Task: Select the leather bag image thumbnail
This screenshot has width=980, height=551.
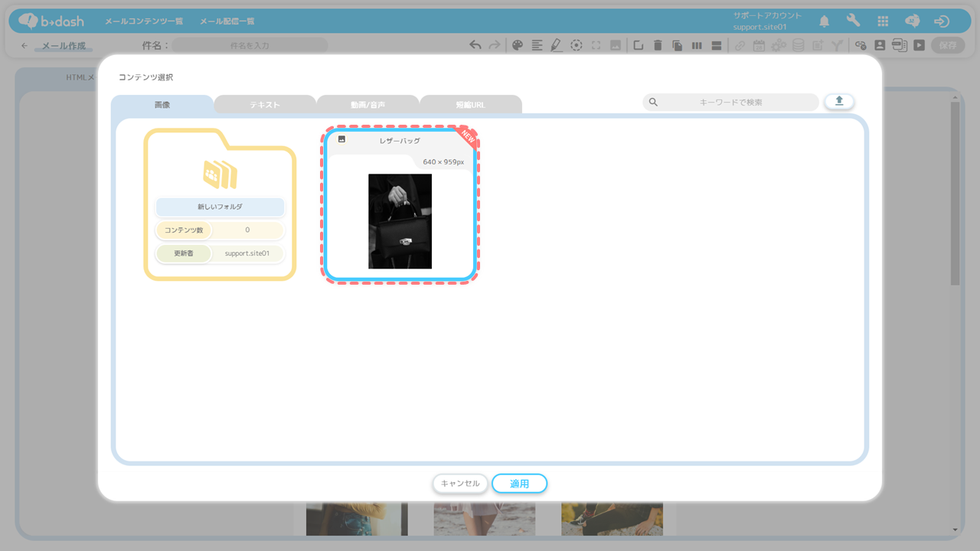Action: tap(400, 221)
